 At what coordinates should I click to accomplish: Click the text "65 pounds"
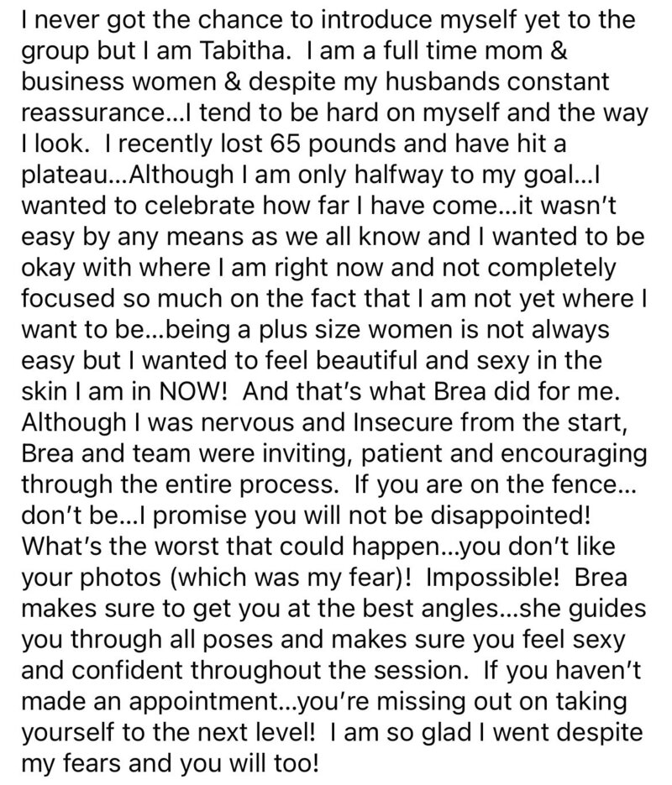tap(334, 144)
